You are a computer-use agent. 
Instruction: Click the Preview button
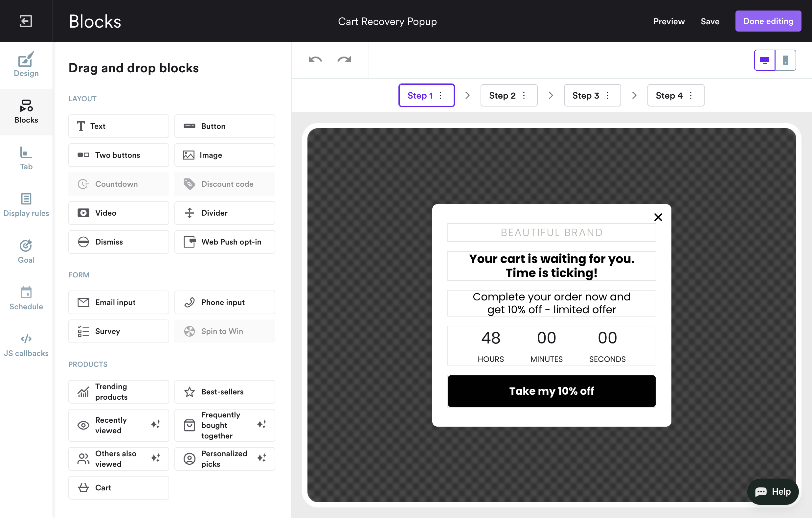pos(669,21)
